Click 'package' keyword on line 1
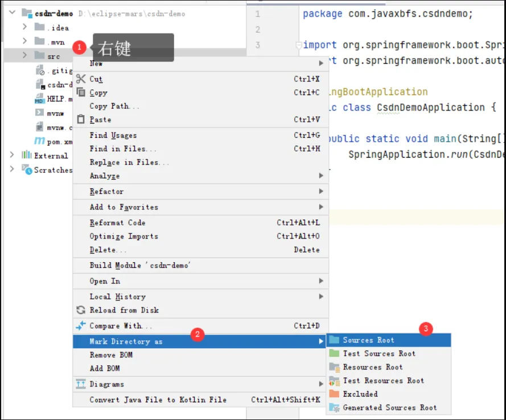The image size is (506, 420). tap(322, 14)
